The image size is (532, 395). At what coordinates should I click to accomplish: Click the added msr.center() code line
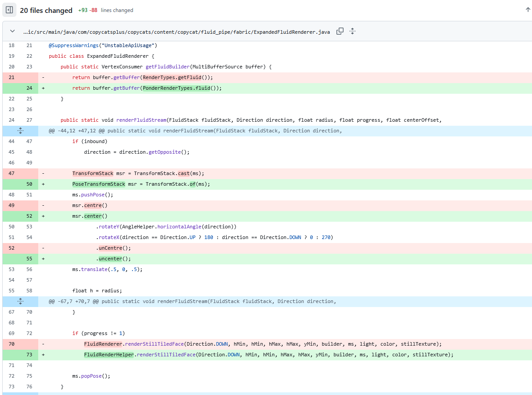pyautogui.click(x=90, y=216)
